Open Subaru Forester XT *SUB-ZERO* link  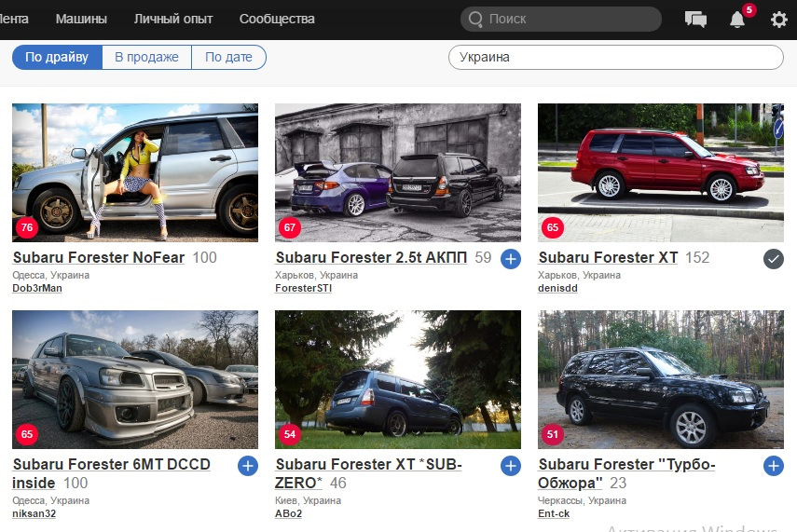click(x=368, y=473)
